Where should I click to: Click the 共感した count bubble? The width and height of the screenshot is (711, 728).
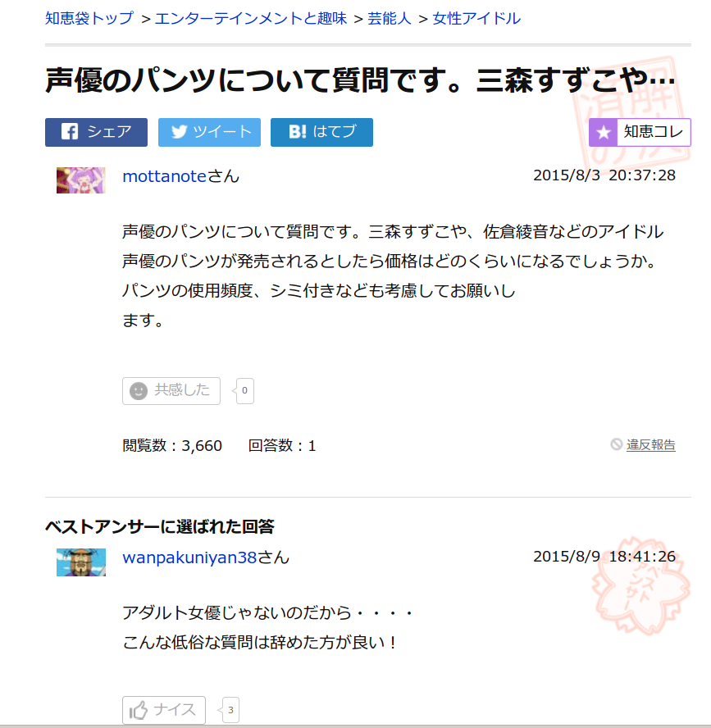click(x=244, y=391)
